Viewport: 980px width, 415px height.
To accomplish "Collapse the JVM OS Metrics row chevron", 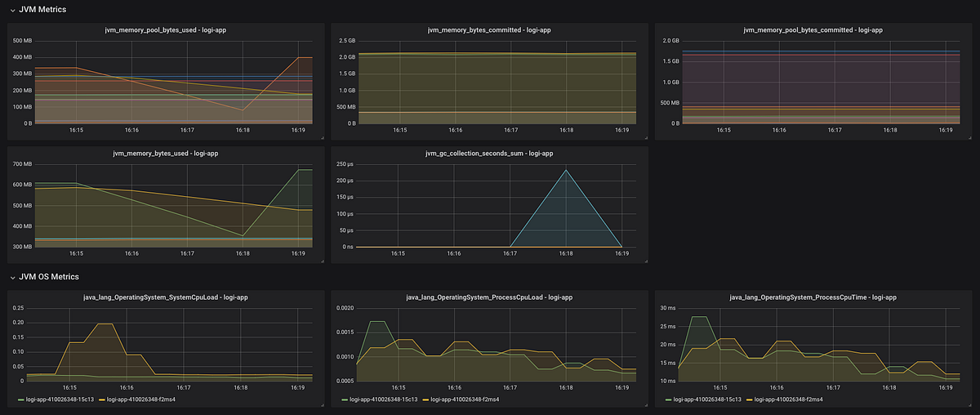I will [11, 278].
